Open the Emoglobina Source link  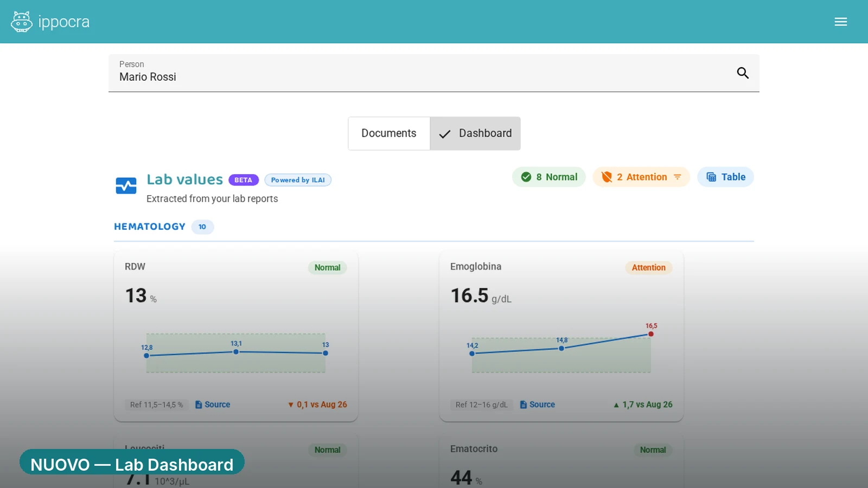538,404
